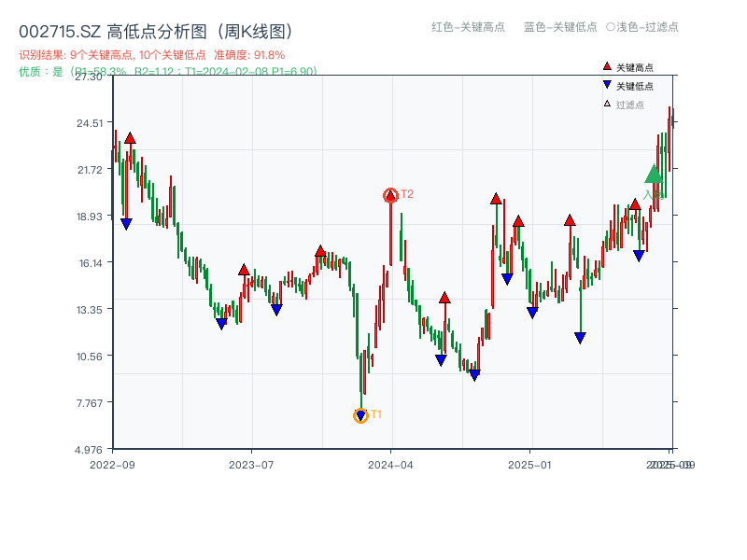Click the circled T2 key-high marker
747x560 pixels.
(389, 194)
